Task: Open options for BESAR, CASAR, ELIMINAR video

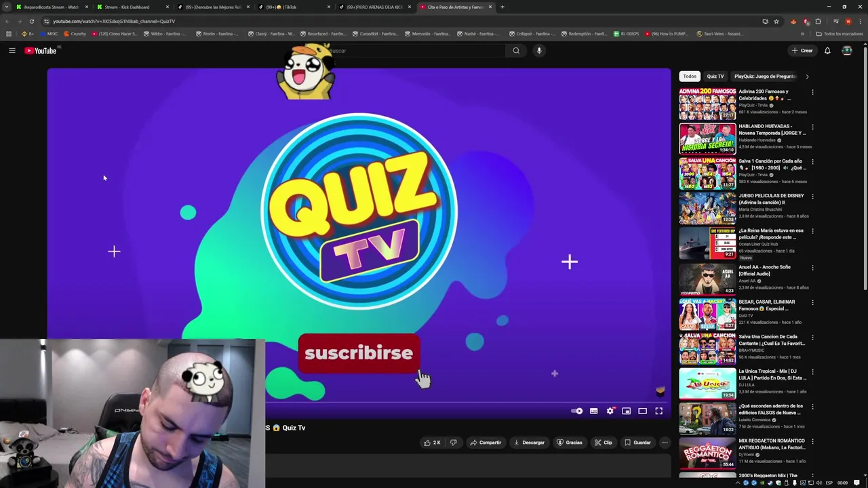Action: point(812,302)
